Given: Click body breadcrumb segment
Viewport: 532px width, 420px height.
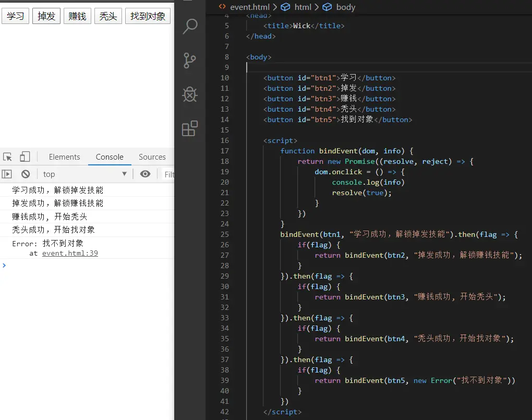Looking at the screenshot, I should click(345, 7).
